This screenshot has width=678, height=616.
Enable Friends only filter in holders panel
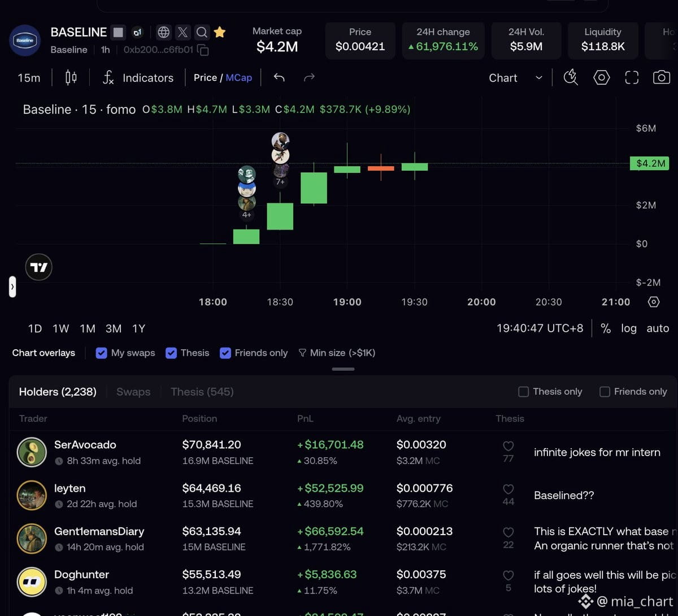(605, 392)
